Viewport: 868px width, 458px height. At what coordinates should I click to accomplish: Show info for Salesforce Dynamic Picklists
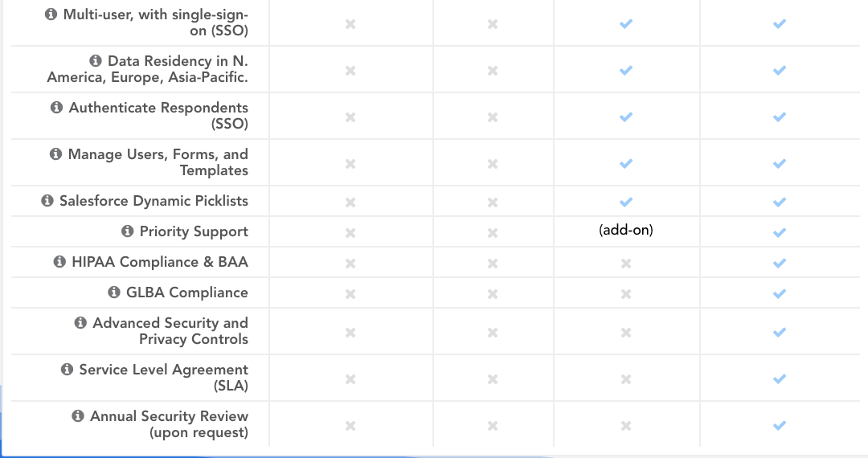(x=47, y=201)
